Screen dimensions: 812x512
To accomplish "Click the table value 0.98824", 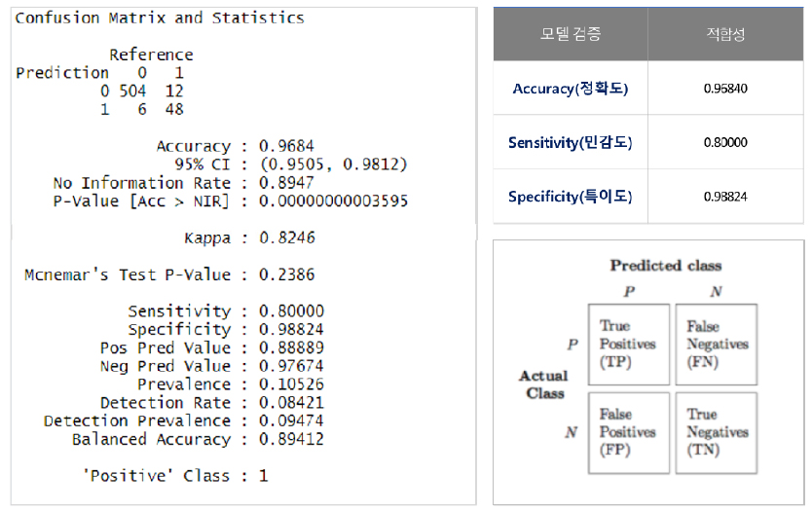I will coord(725,197).
